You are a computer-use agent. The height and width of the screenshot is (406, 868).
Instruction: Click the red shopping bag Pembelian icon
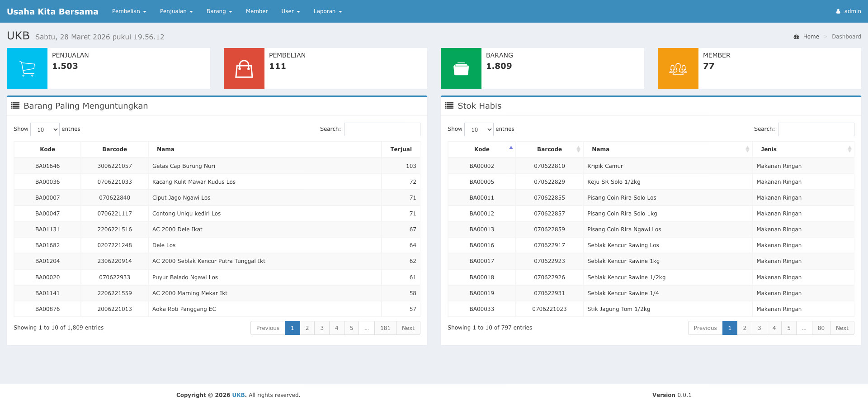point(244,68)
